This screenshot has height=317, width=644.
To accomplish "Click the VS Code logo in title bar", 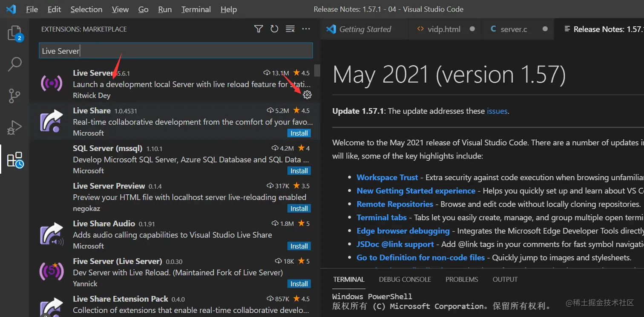I will point(11,9).
